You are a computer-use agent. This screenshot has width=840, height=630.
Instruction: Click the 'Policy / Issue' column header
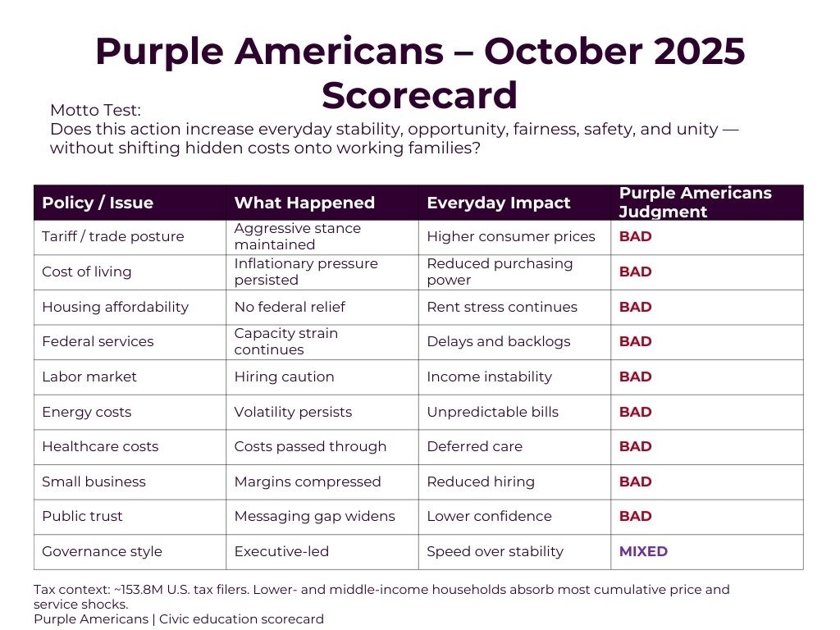[x=98, y=203]
